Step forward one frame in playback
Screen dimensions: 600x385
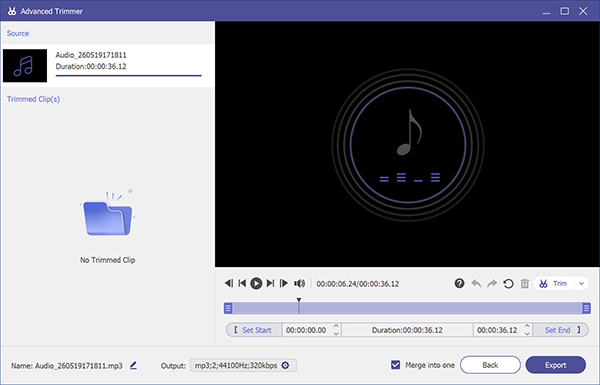pos(284,283)
